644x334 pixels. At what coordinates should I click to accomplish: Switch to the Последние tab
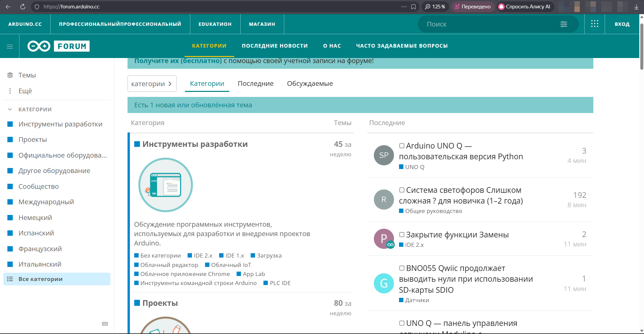[255, 83]
